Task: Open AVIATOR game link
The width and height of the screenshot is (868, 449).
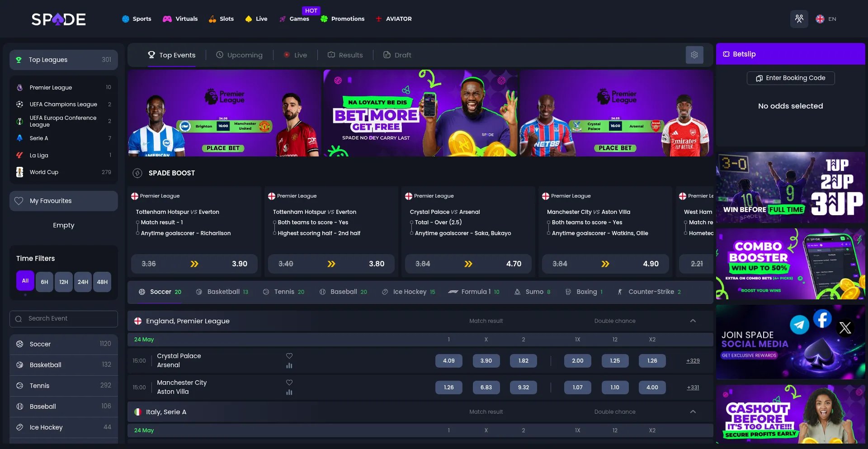Action: (x=393, y=19)
